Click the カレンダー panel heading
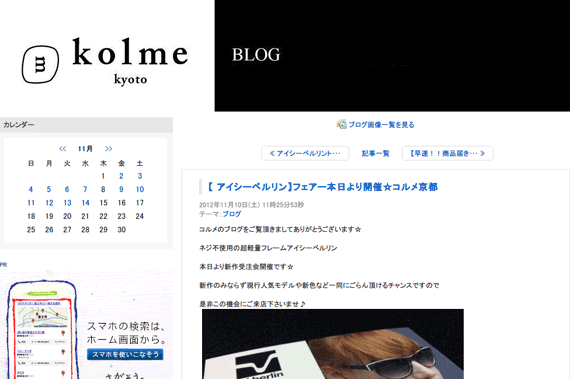This screenshot has width=570, height=379. (86, 125)
